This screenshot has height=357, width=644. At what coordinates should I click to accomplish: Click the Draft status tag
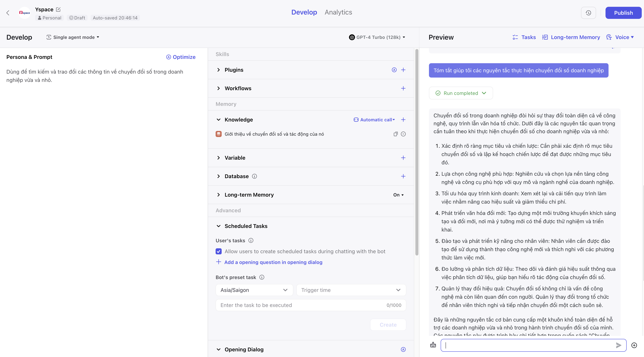pyautogui.click(x=77, y=18)
